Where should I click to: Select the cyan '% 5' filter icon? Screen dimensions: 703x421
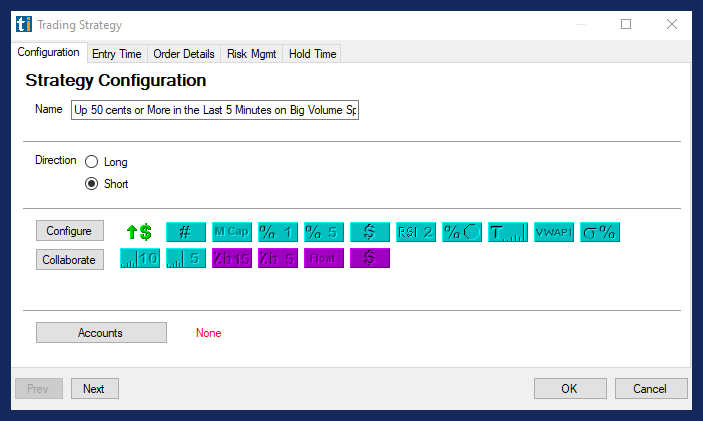[323, 232]
